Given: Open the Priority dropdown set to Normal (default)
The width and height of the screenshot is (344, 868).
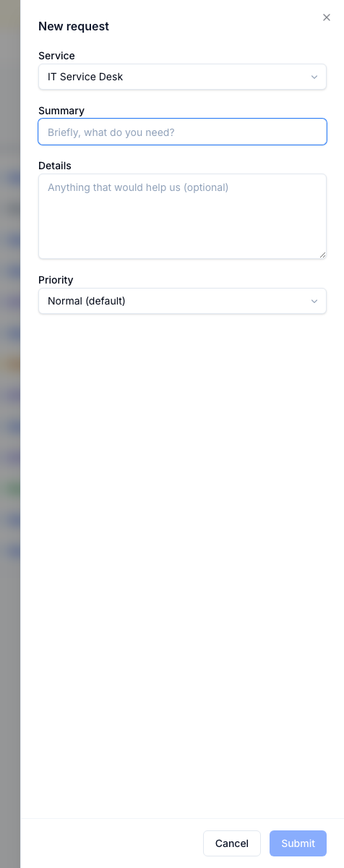Looking at the screenshot, I should (182, 301).
